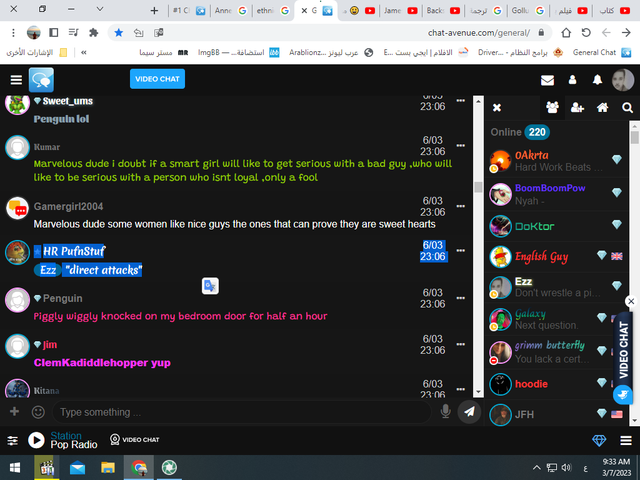
Task: Click Jim username in chat
Action: coord(50,344)
